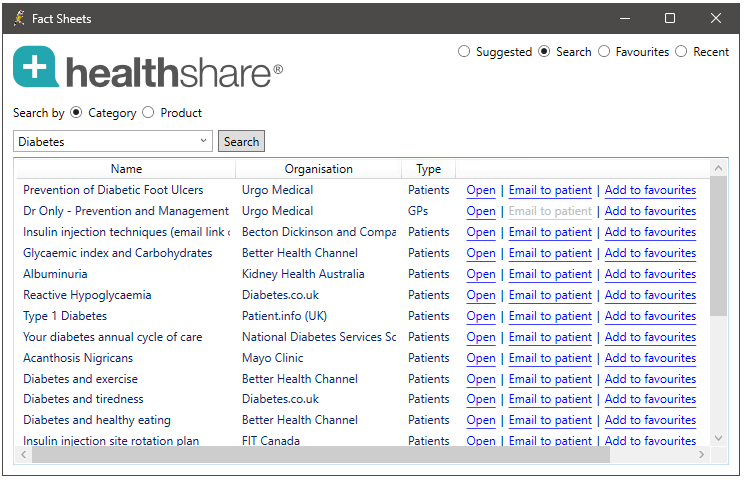Add Reactive Hypoglycaemia to favourites
The width and height of the screenshot is (744, 480).
coord(650,295)
